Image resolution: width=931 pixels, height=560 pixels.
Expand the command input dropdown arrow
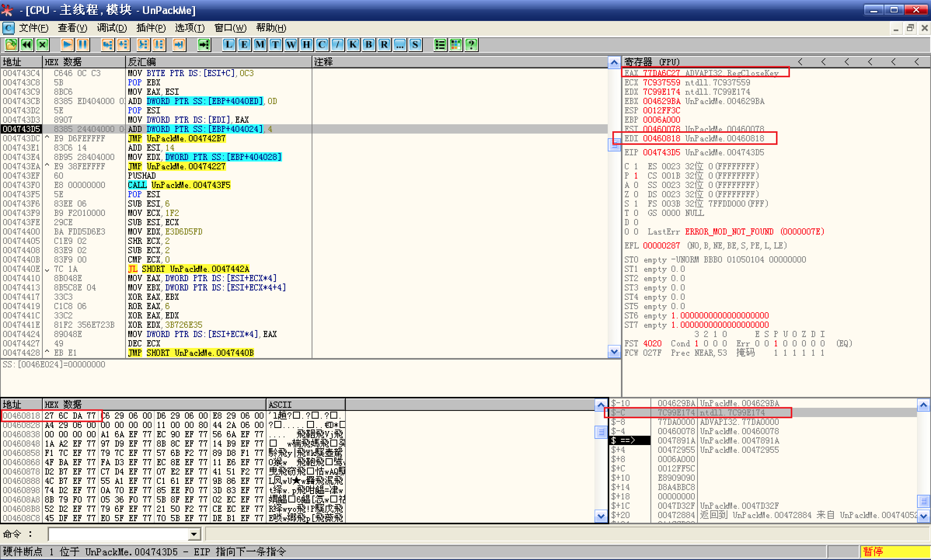tap(194, 534)
